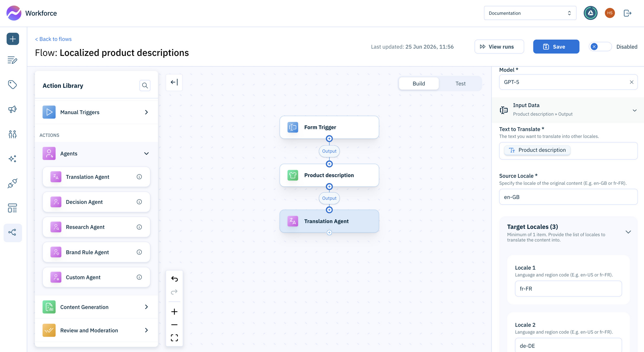Expand the Manual Triggers category
Image resolution: width=644 pixels, height=352 pixels.
[x=96, y=112]
